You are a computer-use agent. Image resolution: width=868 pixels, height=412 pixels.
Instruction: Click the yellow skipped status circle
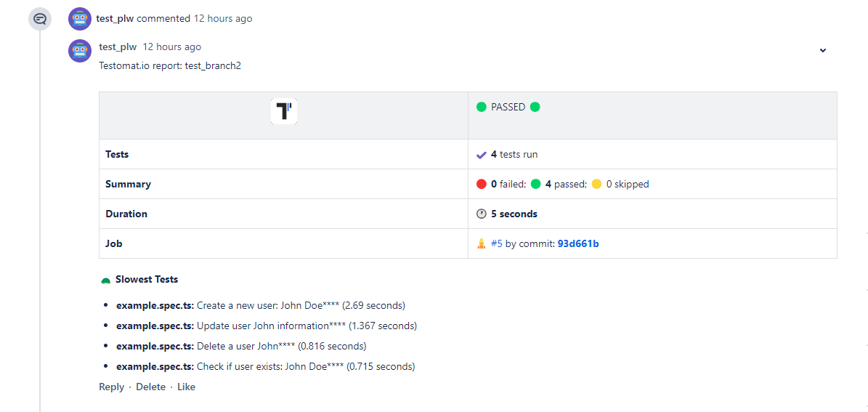coord(596,185)
